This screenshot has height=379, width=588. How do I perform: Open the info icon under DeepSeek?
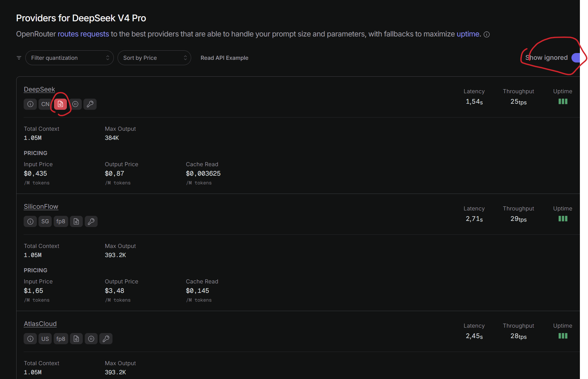[x=30, y=104]
